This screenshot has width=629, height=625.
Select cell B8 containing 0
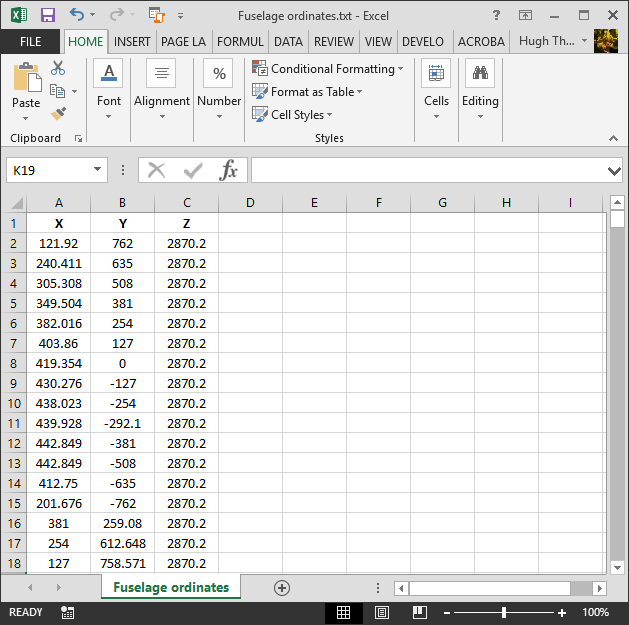coord(122,363)
